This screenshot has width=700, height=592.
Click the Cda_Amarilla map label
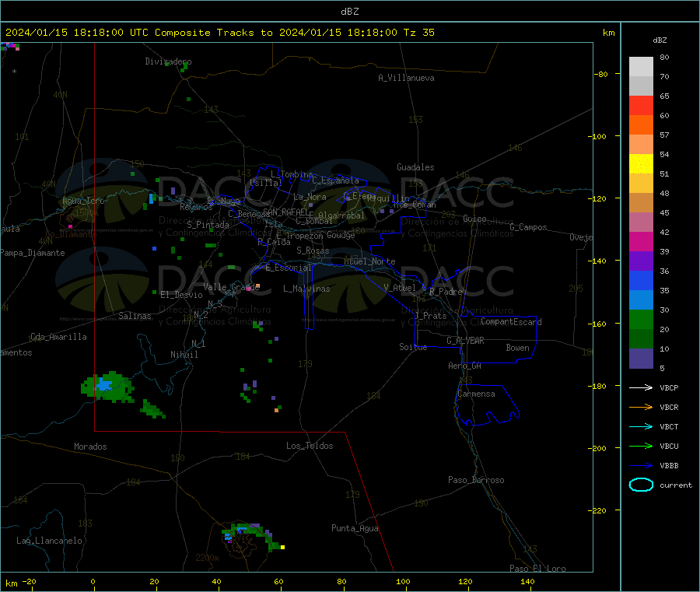coord(58,337)
